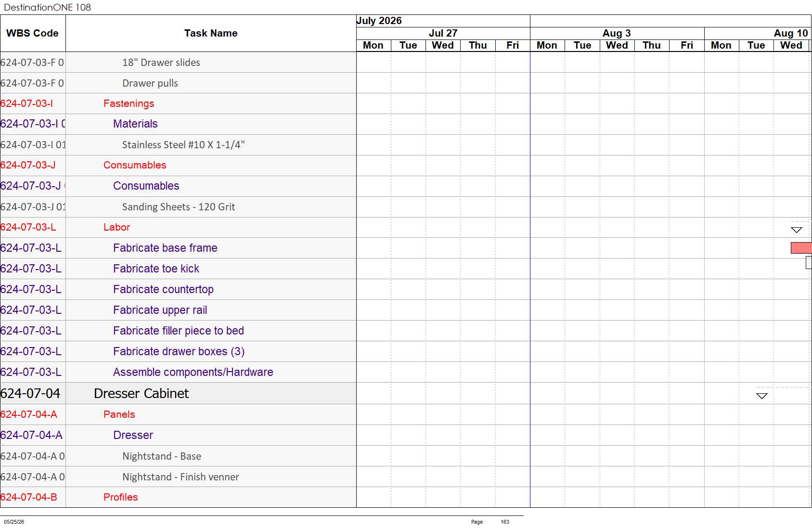Click the DestinationONE 108 title

click(x=47, y=7)
